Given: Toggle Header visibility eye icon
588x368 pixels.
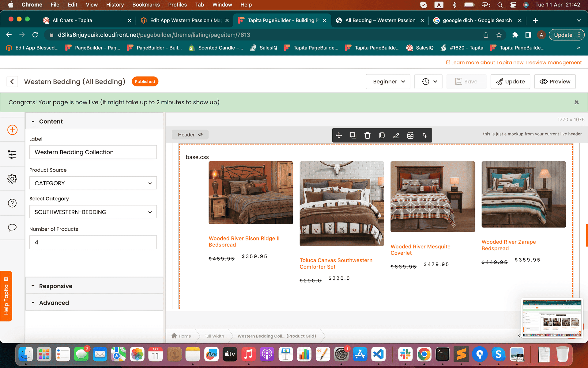Looking at the screenshot, I should coord(200,135).
